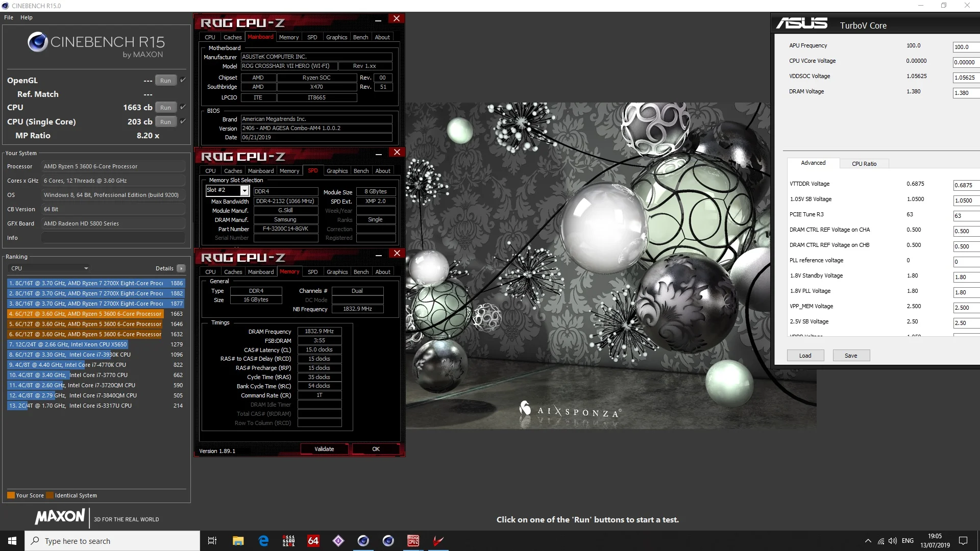Screen dimensions: 980x551
Task: Launch Microsoft Edge from the taskbar
Action: pos(263,541)
